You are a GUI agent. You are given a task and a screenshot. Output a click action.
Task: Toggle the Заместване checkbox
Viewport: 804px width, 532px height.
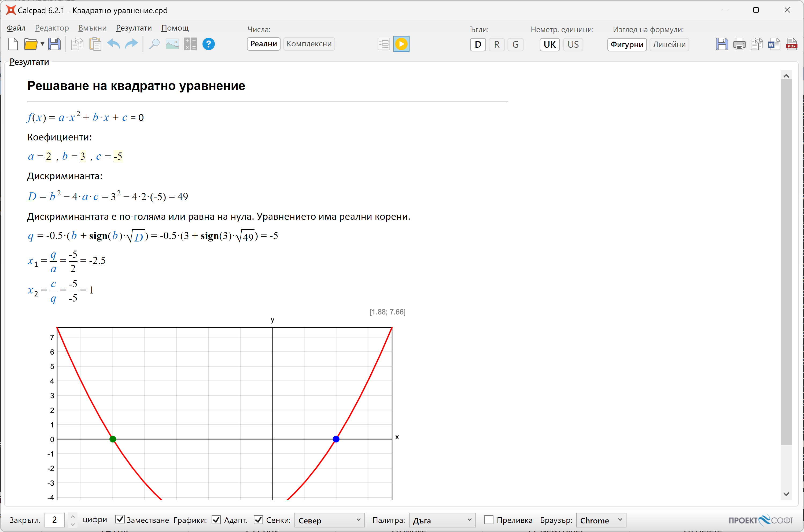point(120,519)
